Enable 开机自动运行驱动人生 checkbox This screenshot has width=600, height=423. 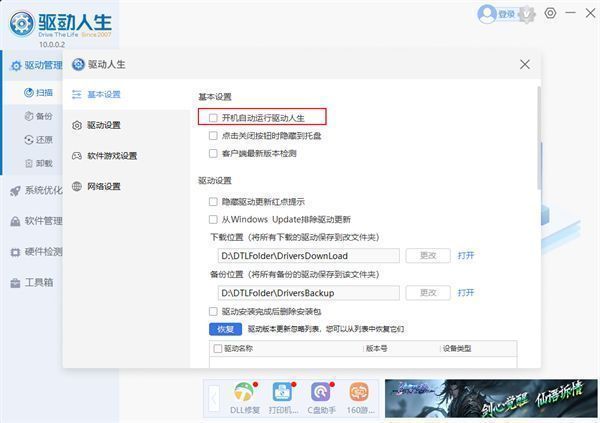tap(213, 117)
